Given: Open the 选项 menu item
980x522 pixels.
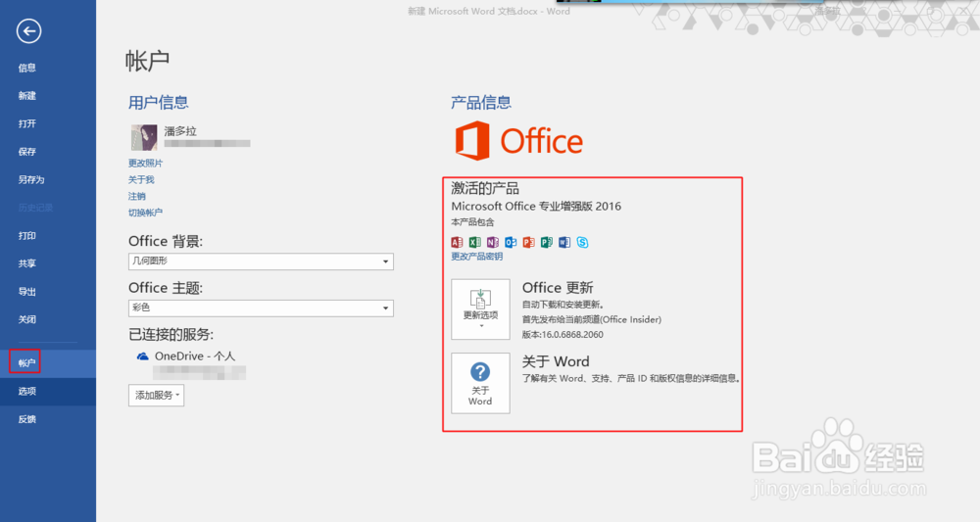Looking at the screenshot, I should [48, 392].
